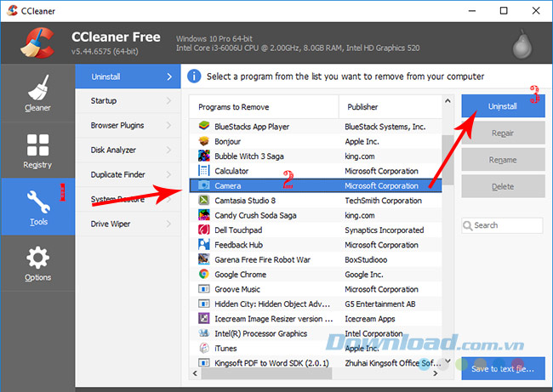Expand the Drive Wiper chevron
The width and height of the screenshot is (553, 392).
[168, 224]
